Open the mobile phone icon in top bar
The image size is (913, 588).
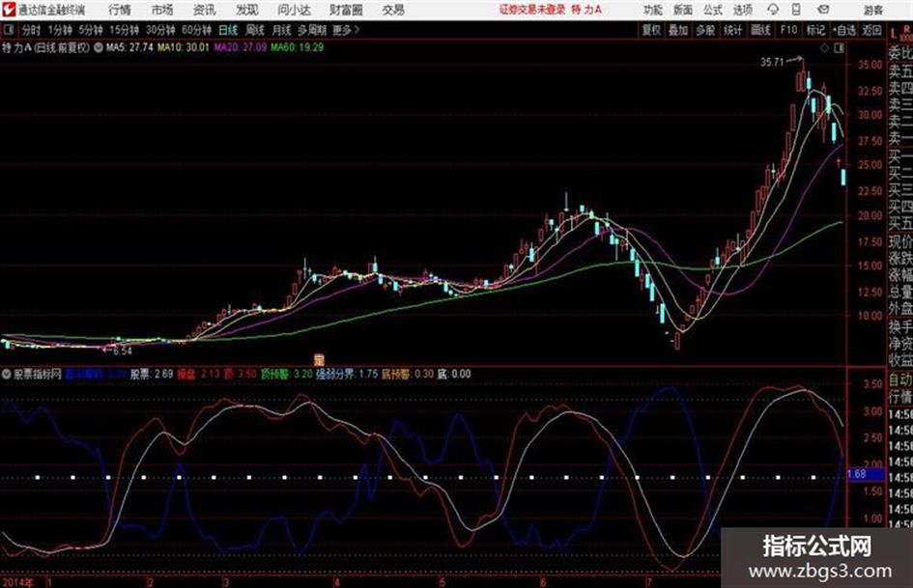click(x=796, y=10)
